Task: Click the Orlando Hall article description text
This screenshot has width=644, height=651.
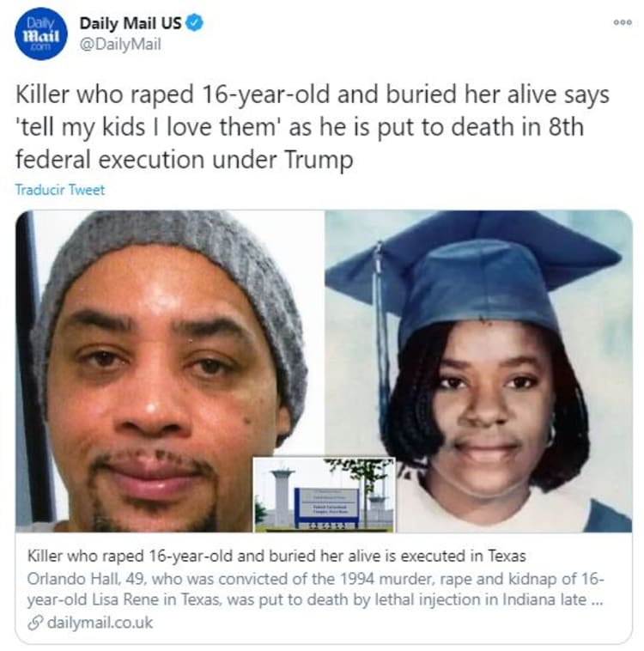Action: point(315,589)
